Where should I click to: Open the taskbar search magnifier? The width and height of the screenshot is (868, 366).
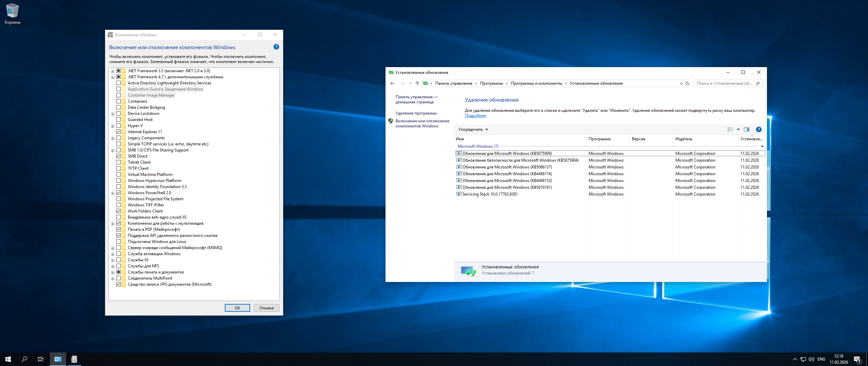[24, 359]
